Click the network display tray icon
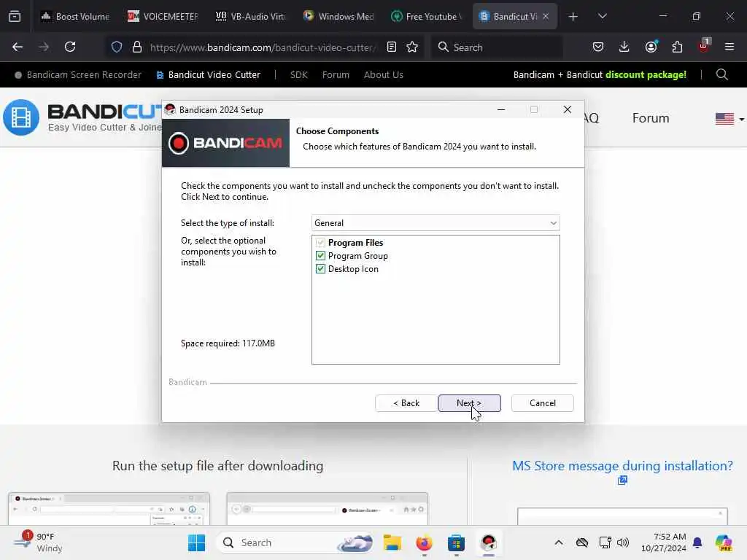747x560 pixels. 605,542
